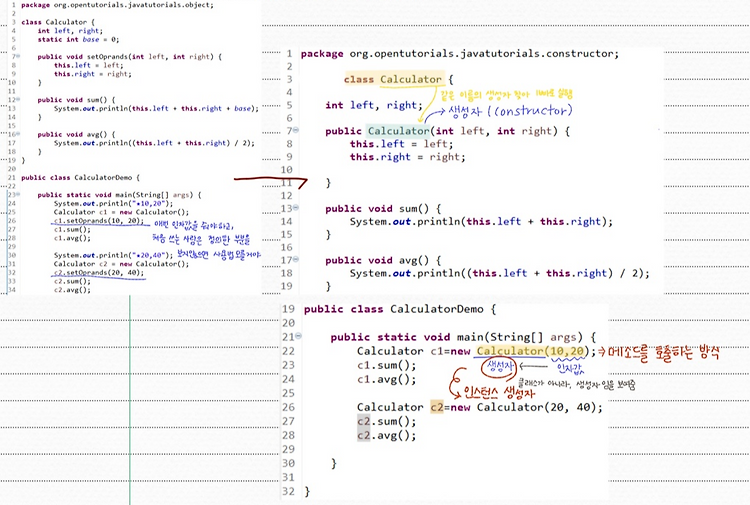
Task: Click line number 1 in the constructor snippet gutter
Action: coord(289,54)
